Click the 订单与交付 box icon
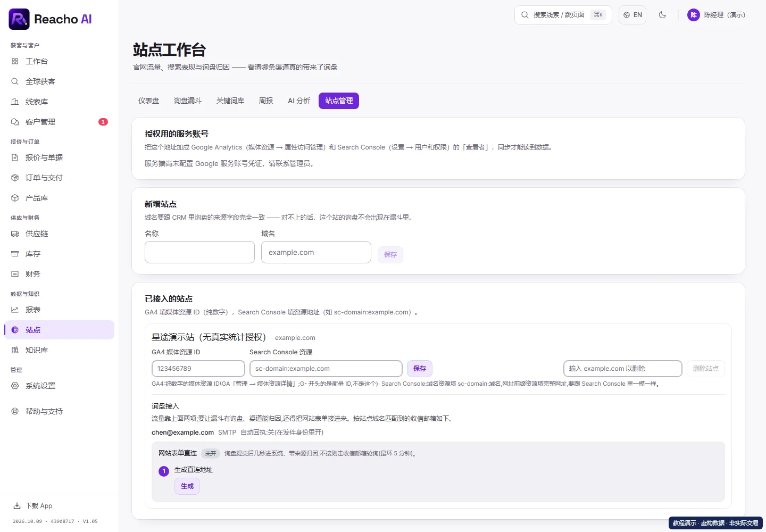 pyautogui.click(x=15, y=178)
